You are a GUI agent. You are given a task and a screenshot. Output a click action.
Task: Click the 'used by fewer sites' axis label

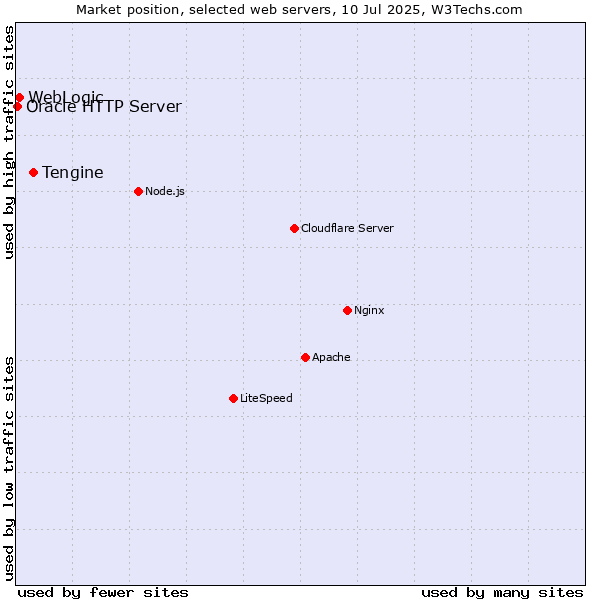103,592
